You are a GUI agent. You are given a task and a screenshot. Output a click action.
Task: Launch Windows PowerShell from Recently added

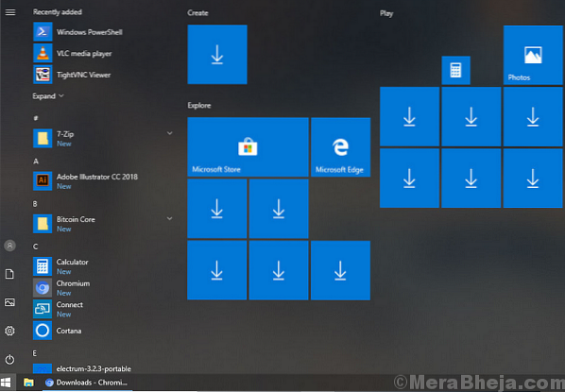[103, 32]
